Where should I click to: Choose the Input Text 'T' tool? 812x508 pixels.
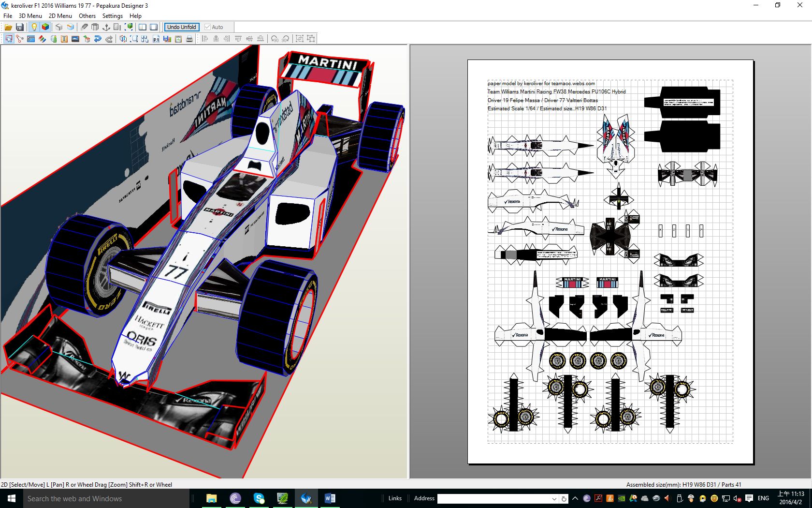64,39
